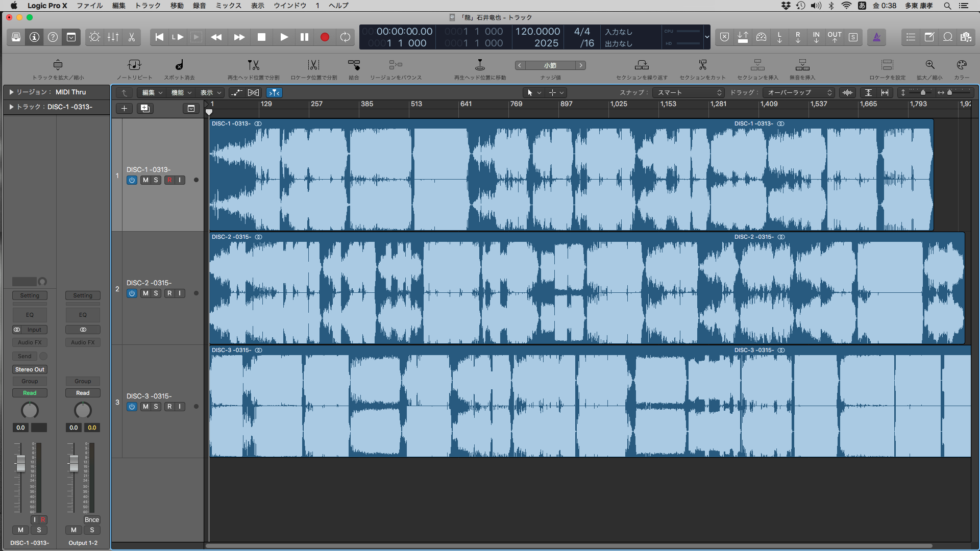Click the Bounce Regions toolbar icon
The height and width of the screenshot is (551, 980).
point(396,65)
